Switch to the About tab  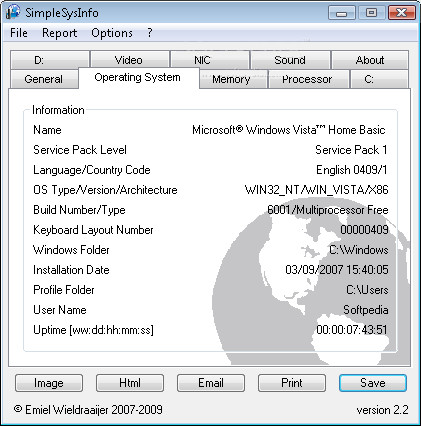370,60
